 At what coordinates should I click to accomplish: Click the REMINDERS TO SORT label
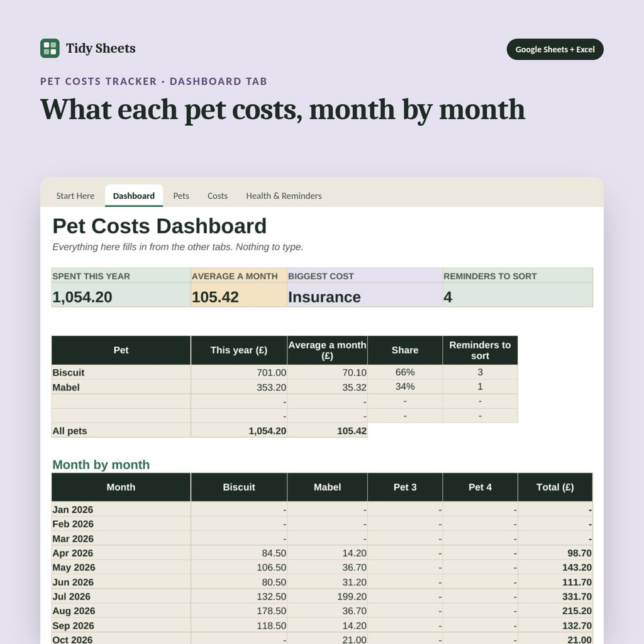490,277
